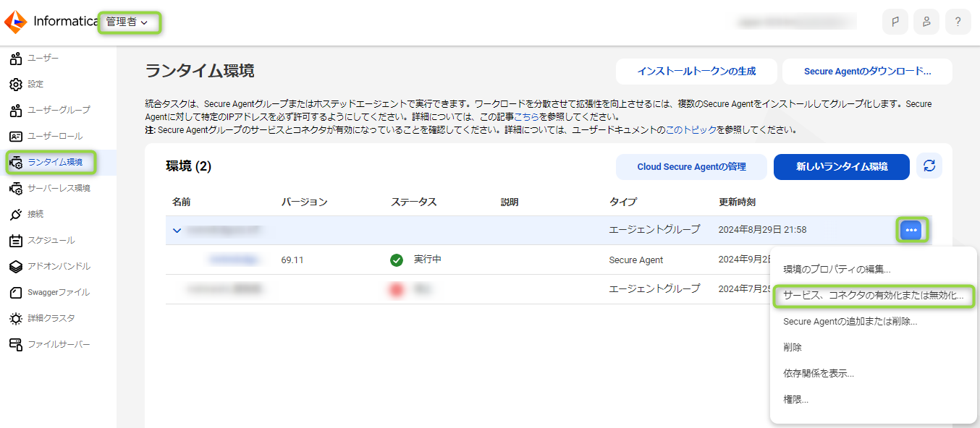Click the インストールトークンの生成 button
The image size is (980, 428).
click(x=696, y=72)
